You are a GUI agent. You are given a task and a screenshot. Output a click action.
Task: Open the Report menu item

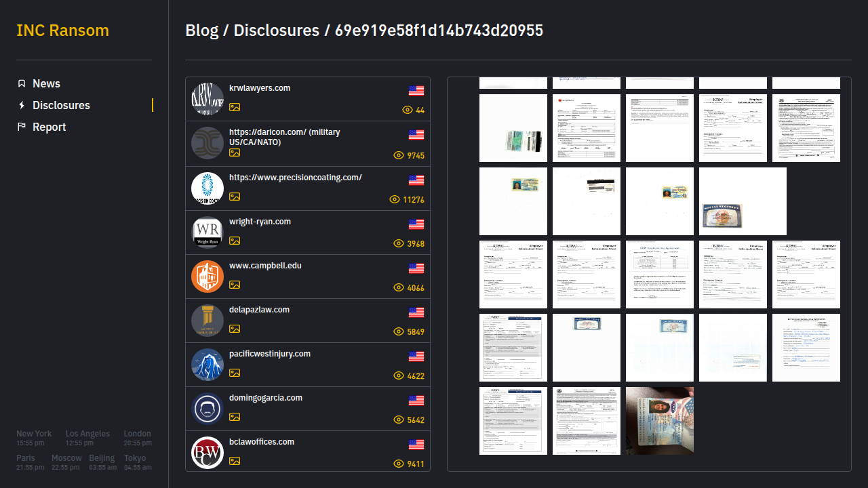[49, 127]
